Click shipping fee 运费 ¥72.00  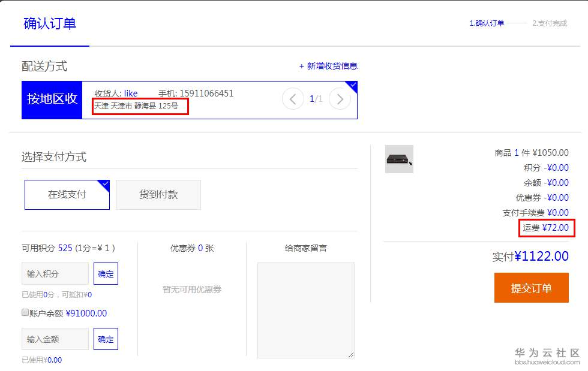click(x=545, y=228)
